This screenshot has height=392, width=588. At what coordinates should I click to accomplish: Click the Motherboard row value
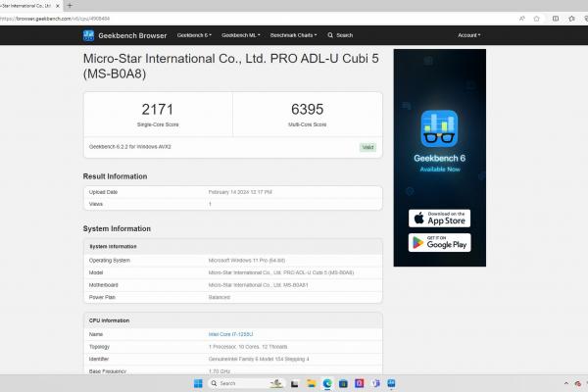click(x=258, y=285)
